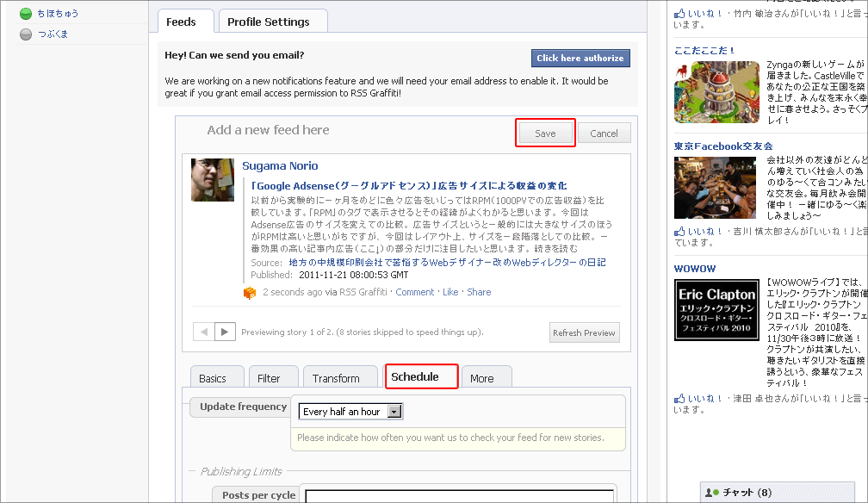Click 'Published: 2011-11-21 08:00:53 GMT' text
The image size is (868, 503).
[x=329, y=275]
